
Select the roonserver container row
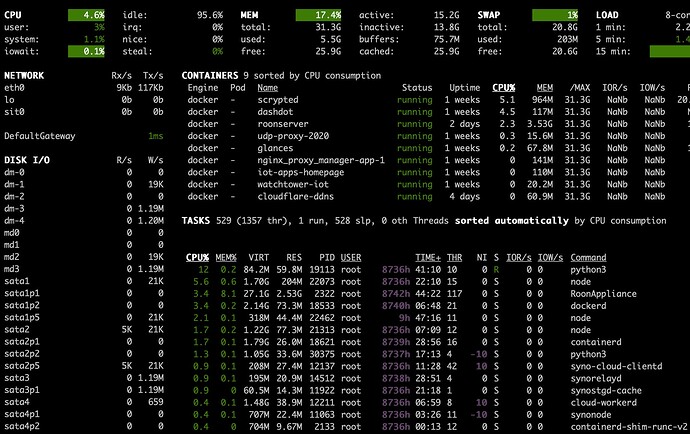(436, 124)
